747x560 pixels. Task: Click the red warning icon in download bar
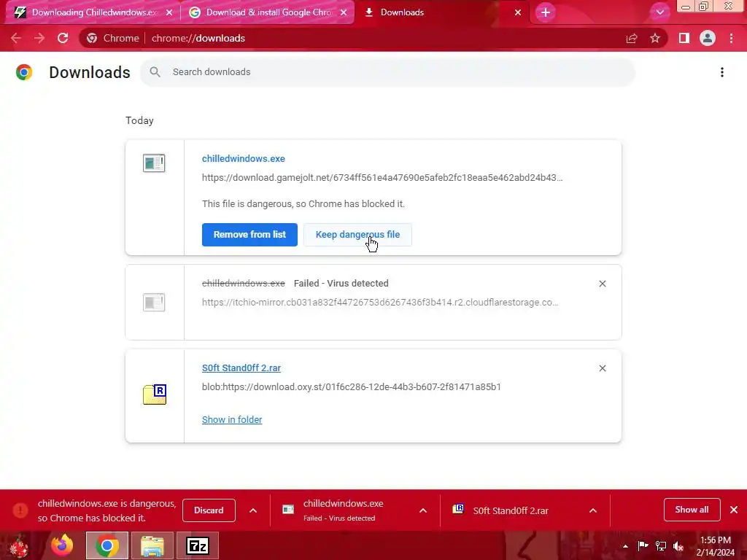click(x=20, y=510)
